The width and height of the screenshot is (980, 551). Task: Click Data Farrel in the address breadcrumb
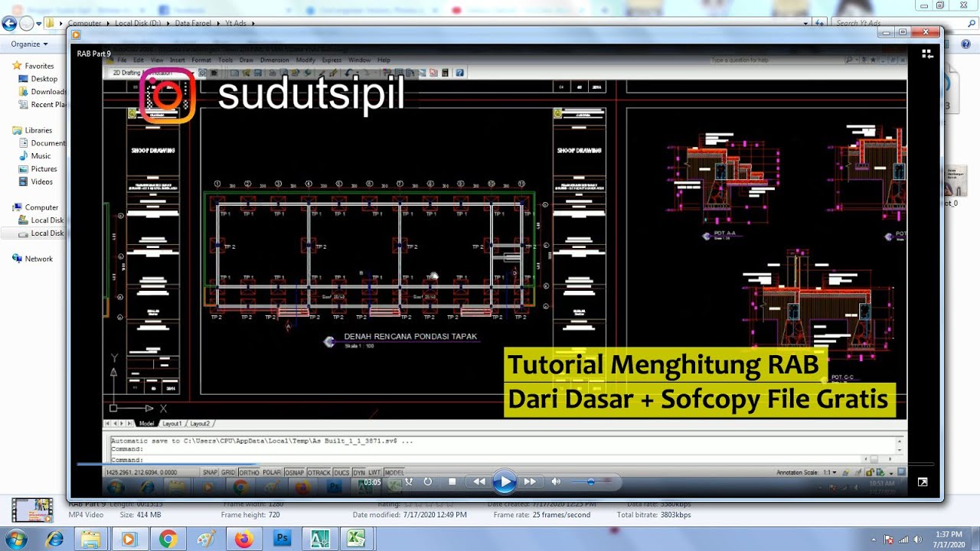click(192, 23)
